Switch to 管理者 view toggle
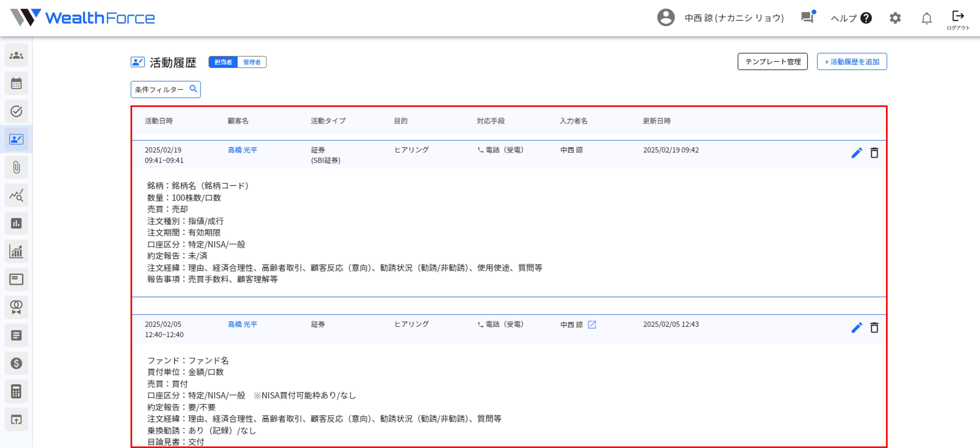The image size is (980, 448). coord(252,62)
